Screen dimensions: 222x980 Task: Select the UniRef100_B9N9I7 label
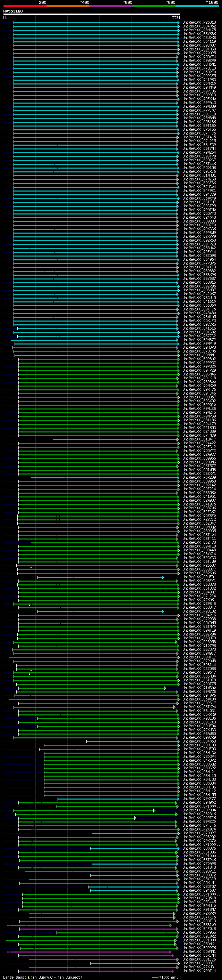pos(199,653)
